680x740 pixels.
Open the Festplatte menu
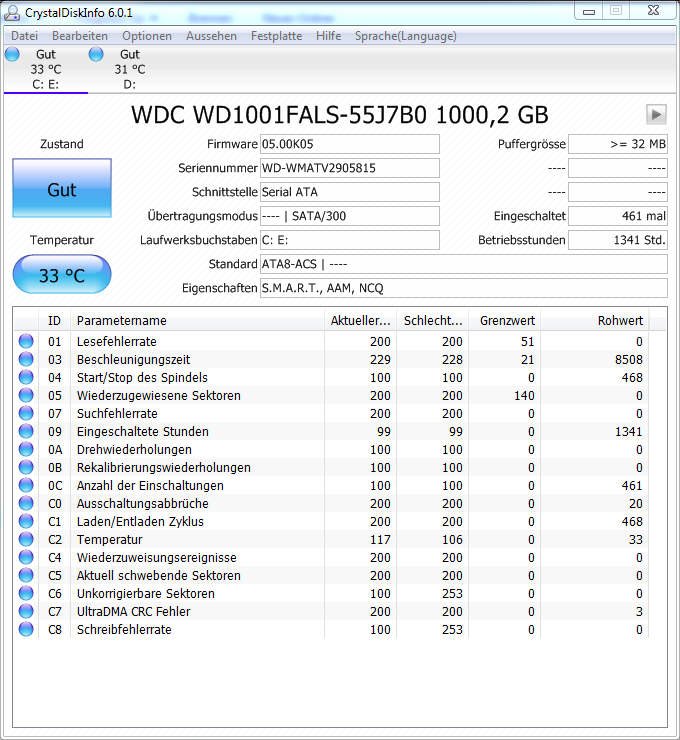(277, 36)
